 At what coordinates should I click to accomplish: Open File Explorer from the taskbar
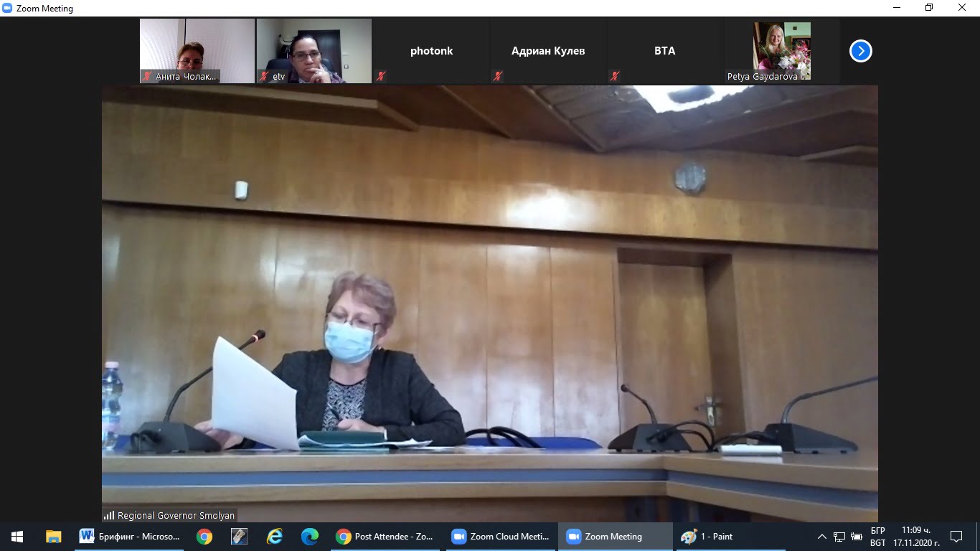click(53, 537)
